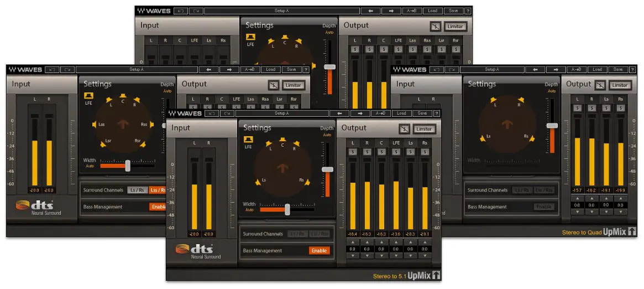Screen dimensions: 644x289
Task: Select the L speaker in Stereo to Quad Settings
Action: pos(494,100)
